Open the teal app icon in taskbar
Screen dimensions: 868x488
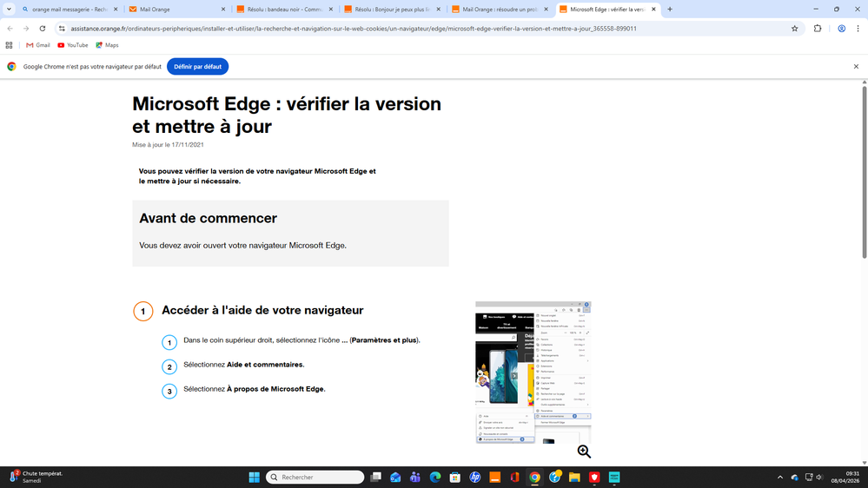pos(614,477)
